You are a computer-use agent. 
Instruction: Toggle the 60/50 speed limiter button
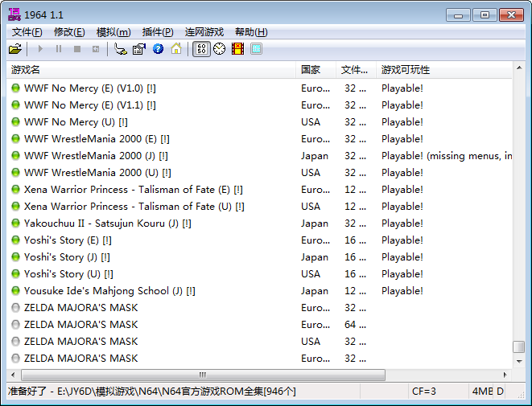pos(201,49)
